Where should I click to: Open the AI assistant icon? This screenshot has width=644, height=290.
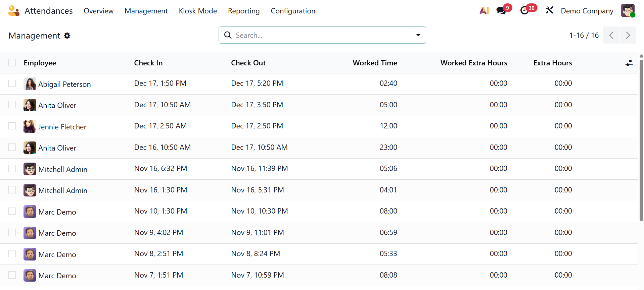(x=484, y=11)
